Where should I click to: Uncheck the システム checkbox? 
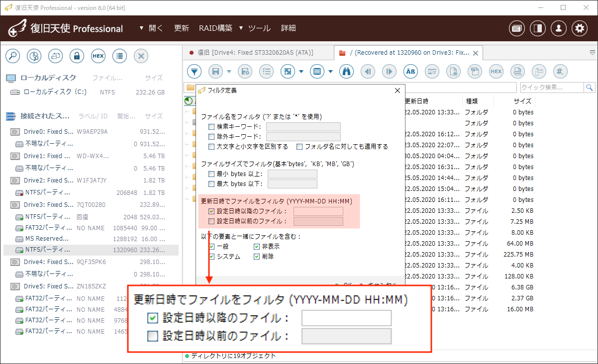[212, 257]
